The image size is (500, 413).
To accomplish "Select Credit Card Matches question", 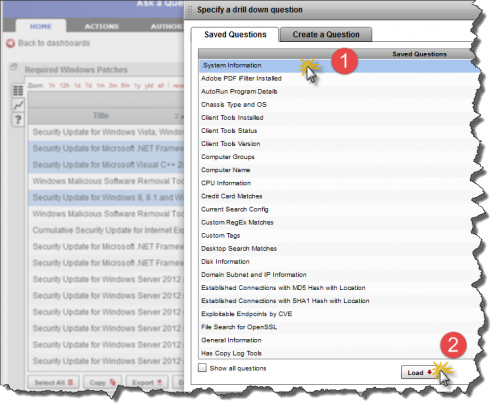I will click(338, 196).
